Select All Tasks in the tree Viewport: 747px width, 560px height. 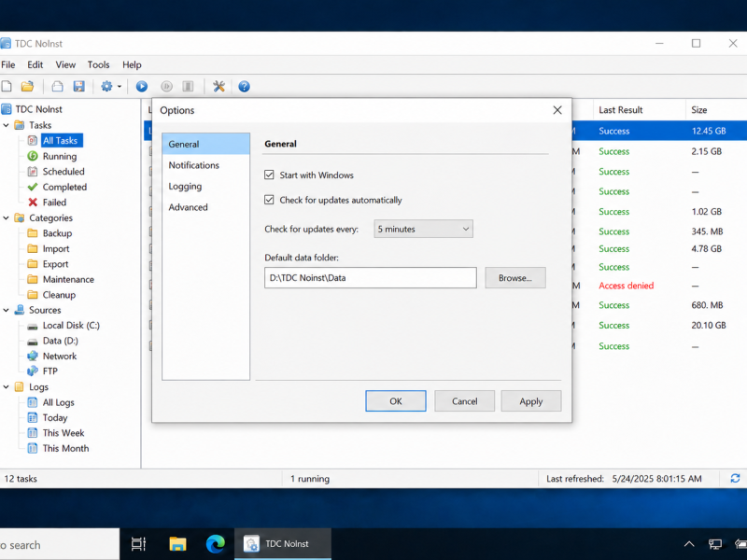[x=60, y=141]
